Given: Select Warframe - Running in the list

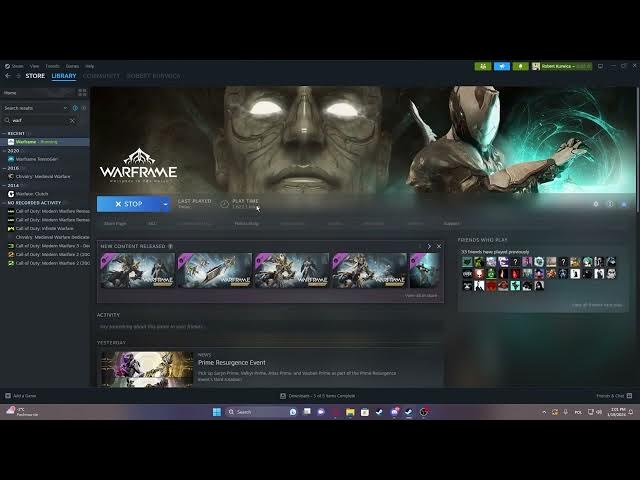Looking at the screenshot, I should pos(45,142).
